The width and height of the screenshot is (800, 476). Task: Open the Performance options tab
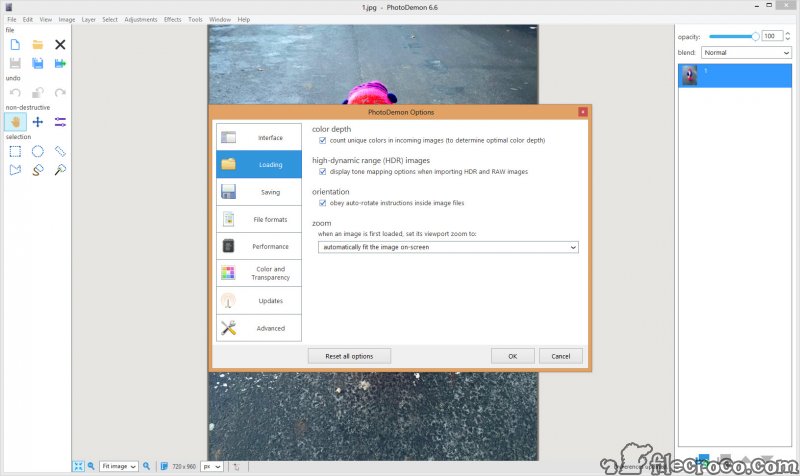click(x=259, y=246)
